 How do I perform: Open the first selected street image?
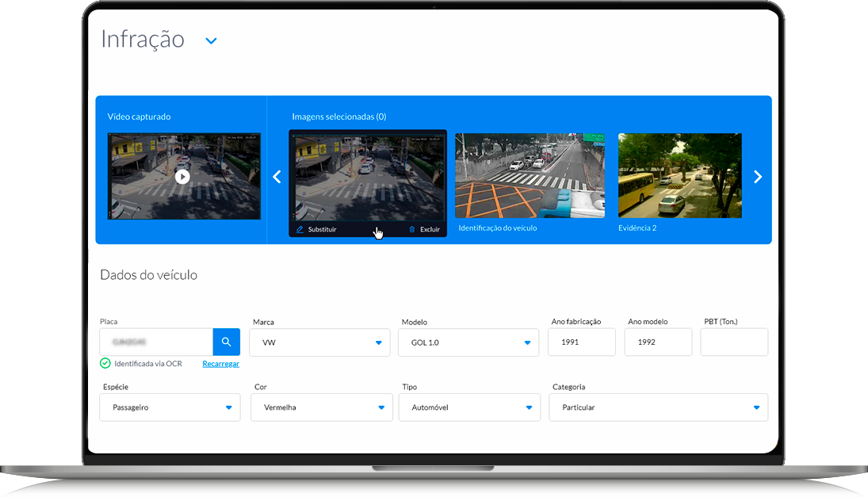click(x=368, y=177)
